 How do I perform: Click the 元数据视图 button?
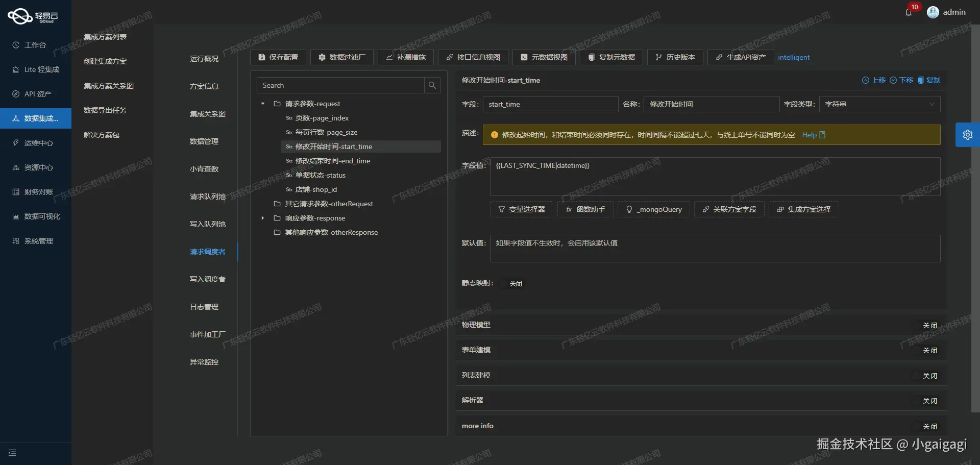click(544, 57)
